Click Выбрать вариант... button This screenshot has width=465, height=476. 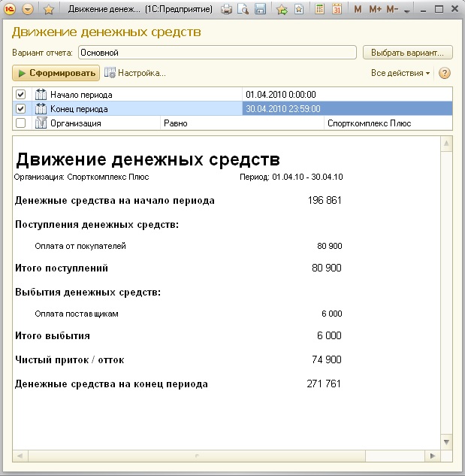coord(408,53)
